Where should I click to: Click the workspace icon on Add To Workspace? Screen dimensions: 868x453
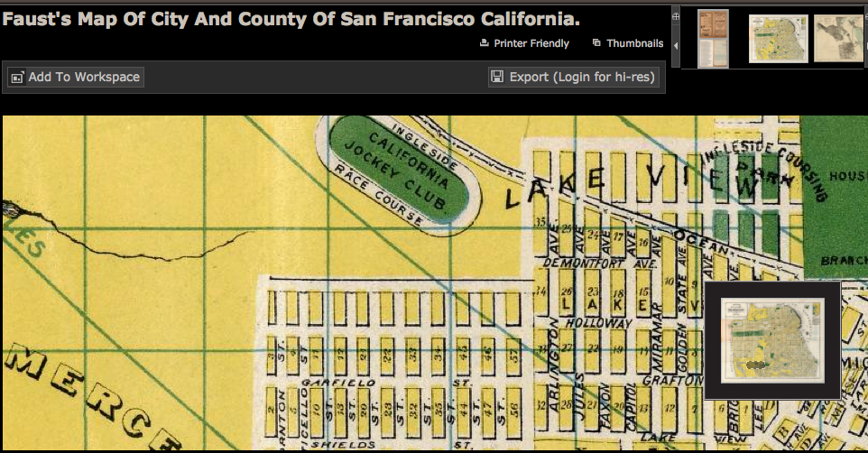pyautogui.click(x=16, y=78)
